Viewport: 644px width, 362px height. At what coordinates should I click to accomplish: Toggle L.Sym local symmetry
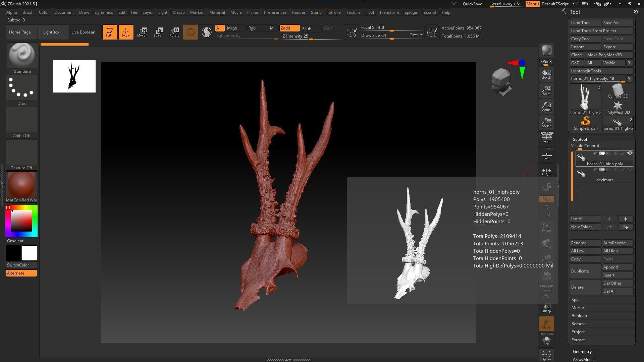(546, 172)
